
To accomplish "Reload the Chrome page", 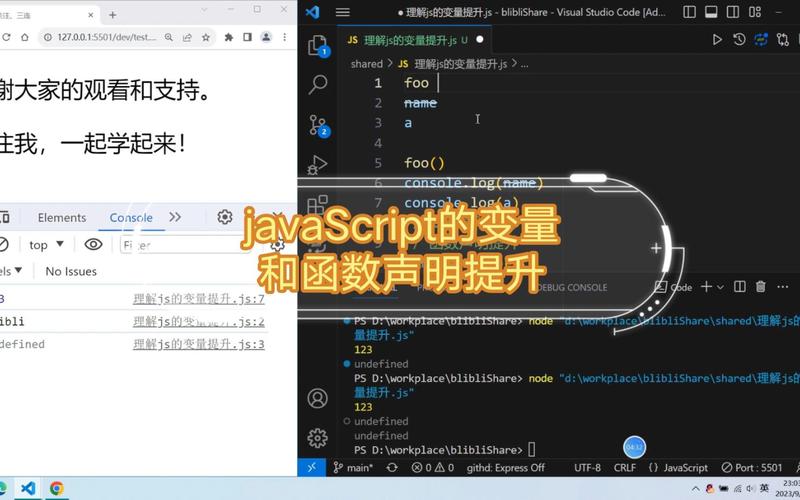I will coord(6,37).
